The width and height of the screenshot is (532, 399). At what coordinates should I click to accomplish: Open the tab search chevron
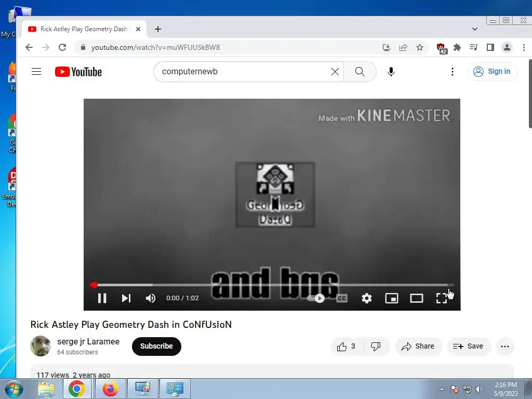click(x=475, y=29)
